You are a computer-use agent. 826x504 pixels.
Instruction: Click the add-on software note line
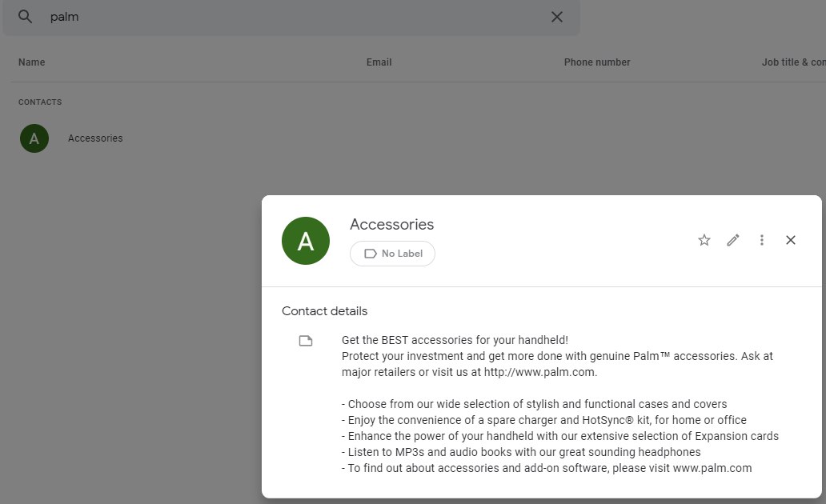(x=547, y=468)
